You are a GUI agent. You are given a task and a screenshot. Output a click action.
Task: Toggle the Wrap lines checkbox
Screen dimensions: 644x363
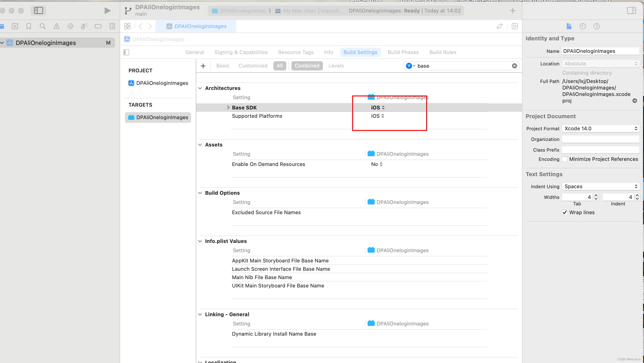[x=564, y=212]
